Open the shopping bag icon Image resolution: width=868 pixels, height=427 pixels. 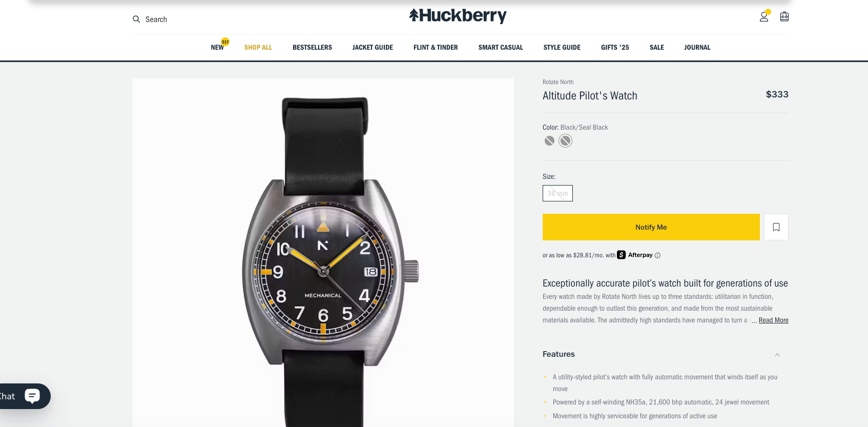[784, 16]
